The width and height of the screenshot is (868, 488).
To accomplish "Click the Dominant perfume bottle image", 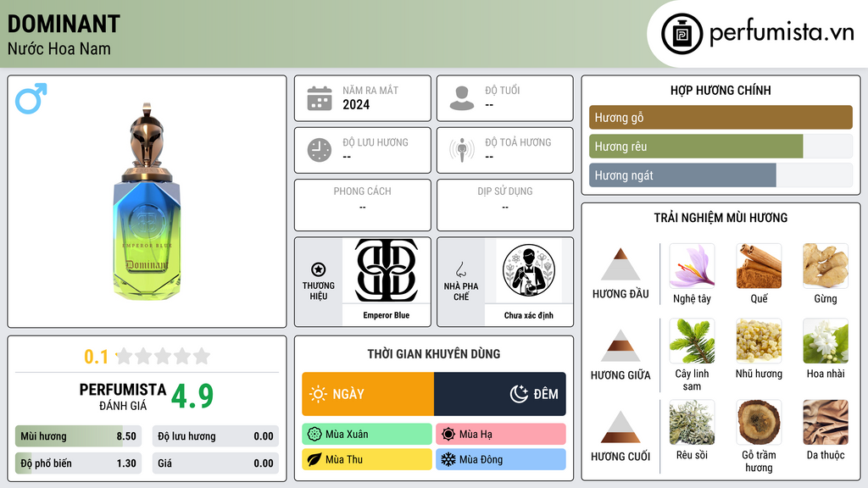I will coord(147,202).
